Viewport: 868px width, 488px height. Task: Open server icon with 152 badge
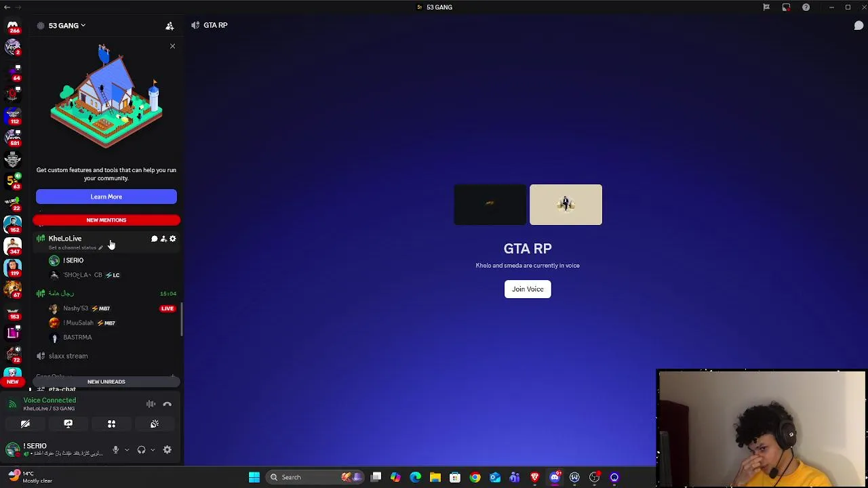coord(12,224)
